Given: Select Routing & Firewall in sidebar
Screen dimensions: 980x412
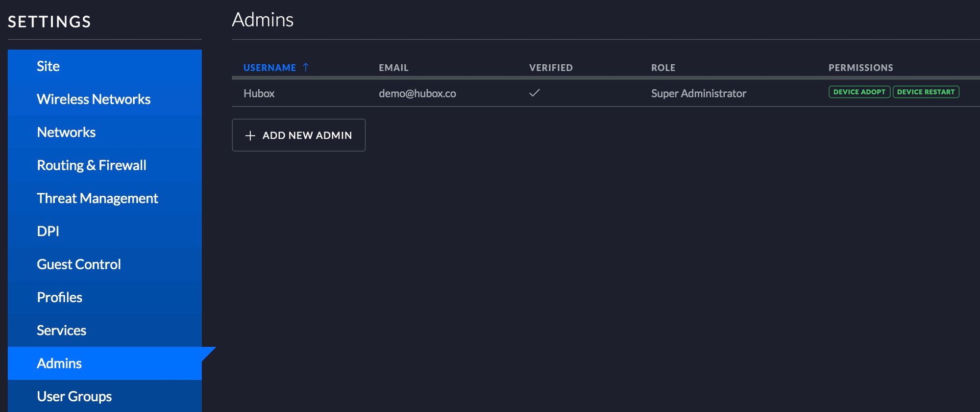Looking at the screenshot, I should 105,165.
